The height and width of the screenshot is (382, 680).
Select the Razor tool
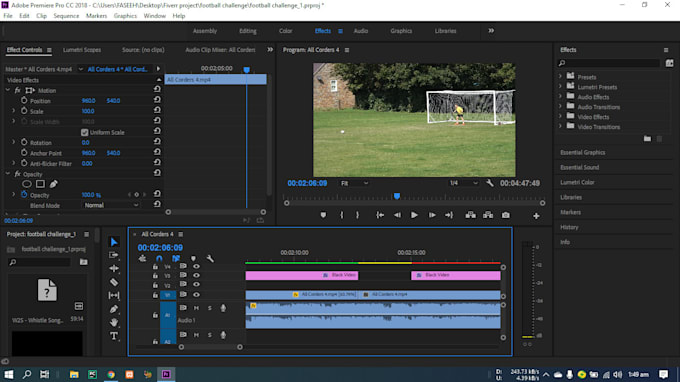(114, 282)
